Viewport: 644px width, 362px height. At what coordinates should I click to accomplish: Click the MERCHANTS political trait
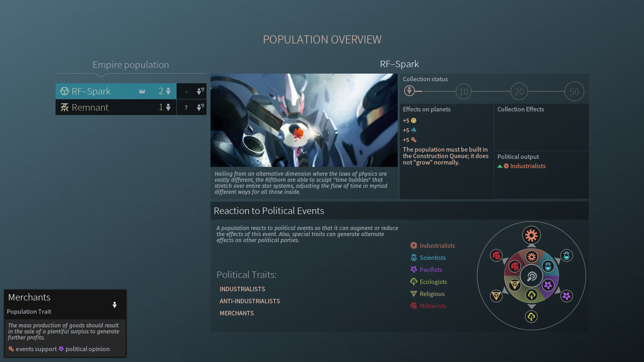point(237,313)
